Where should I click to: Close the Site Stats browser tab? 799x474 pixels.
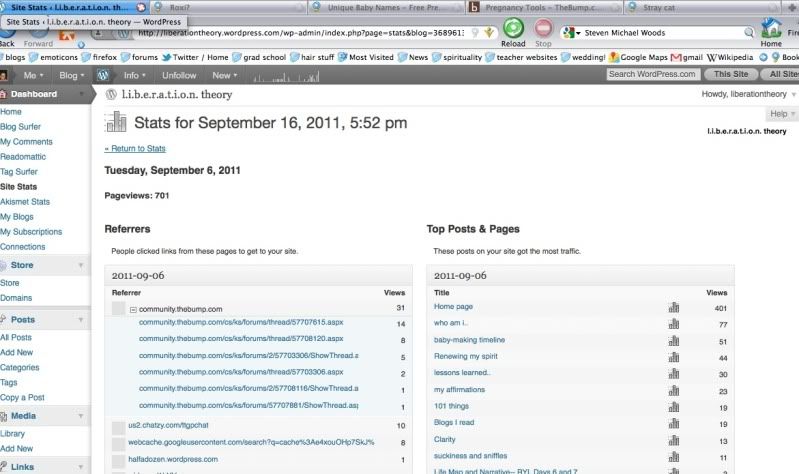pyautogui.click(x=142, y=7)
